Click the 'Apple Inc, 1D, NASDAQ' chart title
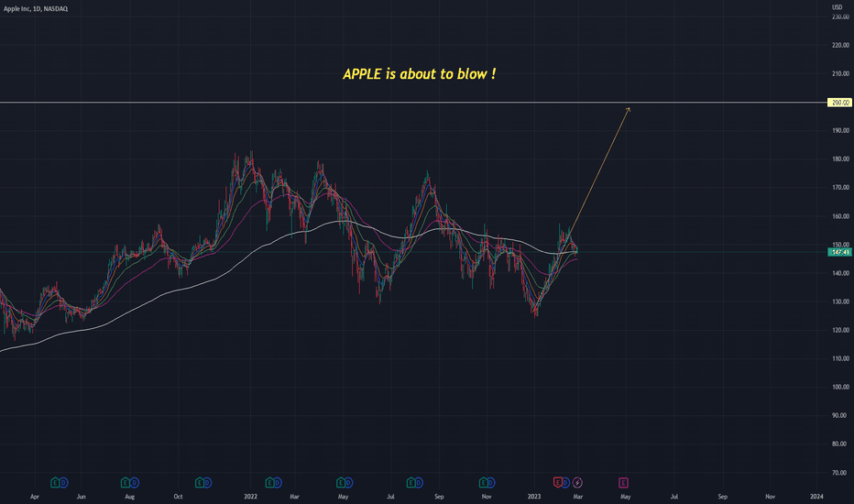The height and width of the screenshot is (504, 854). point(36,9)
